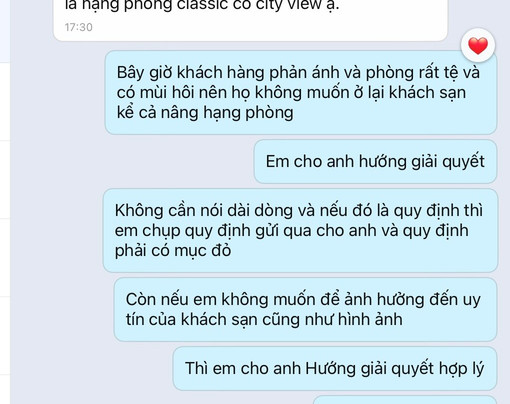
Task: Click the 17:30 timestamp
Action: pos(79,27)
